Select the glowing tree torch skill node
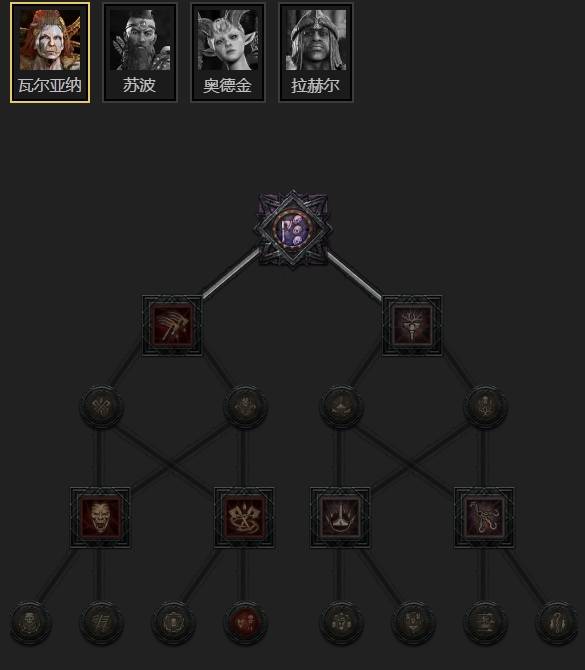585x670 pixels. pyautogui.click(x=412, y=326)
